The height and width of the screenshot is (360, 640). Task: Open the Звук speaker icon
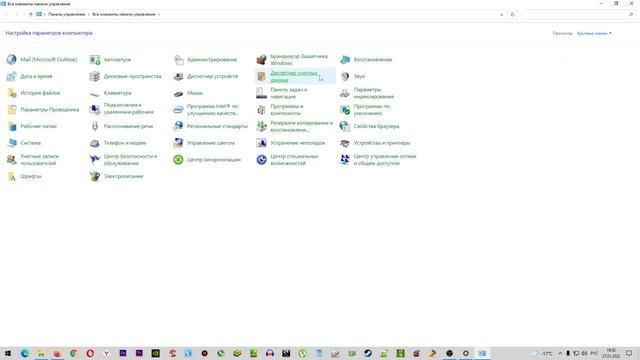pos(345,76)
